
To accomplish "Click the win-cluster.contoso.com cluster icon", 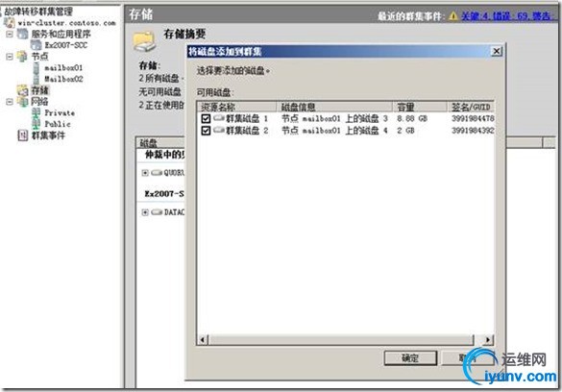I will (x=9, y=22).
